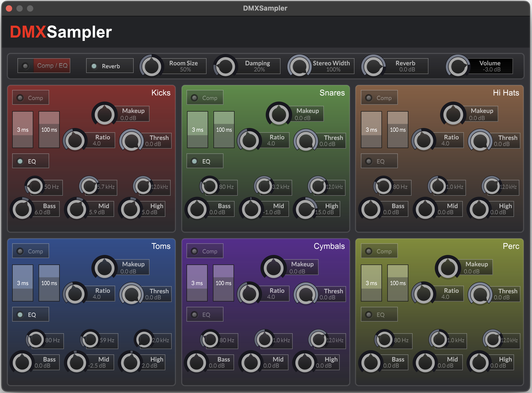This screenshot has width=532, height=393.
Task: Click the Cymbals Bass gain knob
Action: coord(197,363)
